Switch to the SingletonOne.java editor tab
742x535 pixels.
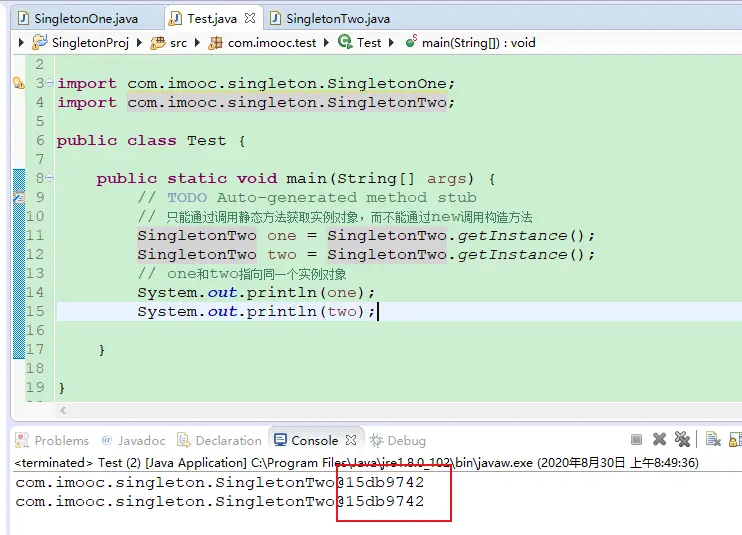(79, 18)
